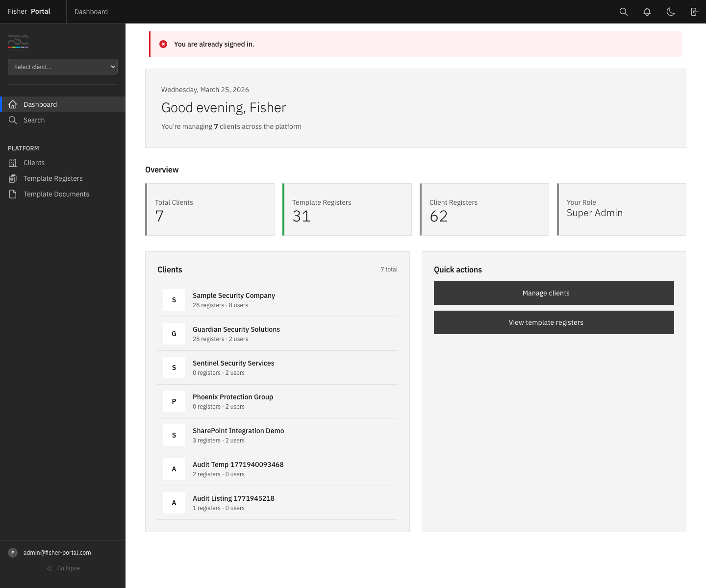Collapse the sidebar
706x588 pixels.
(x=63, y=568)
